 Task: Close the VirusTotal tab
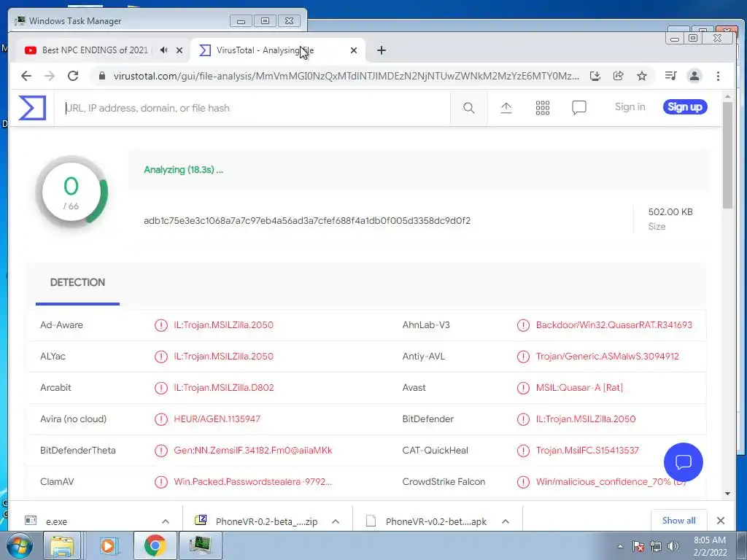[354, 50]
